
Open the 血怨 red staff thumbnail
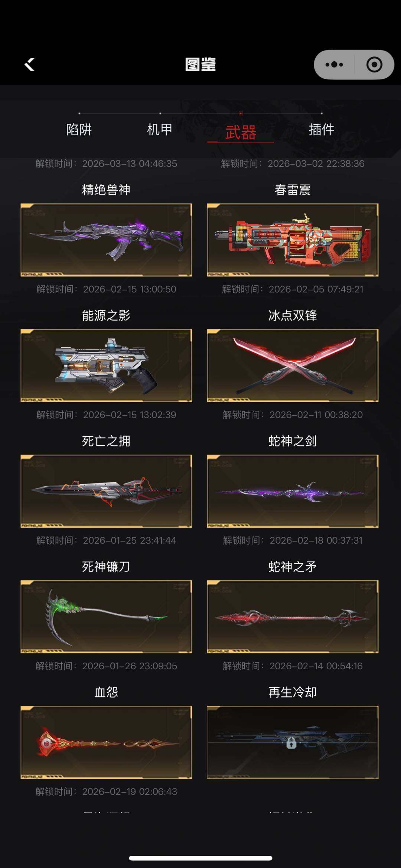tap(106, 742)
